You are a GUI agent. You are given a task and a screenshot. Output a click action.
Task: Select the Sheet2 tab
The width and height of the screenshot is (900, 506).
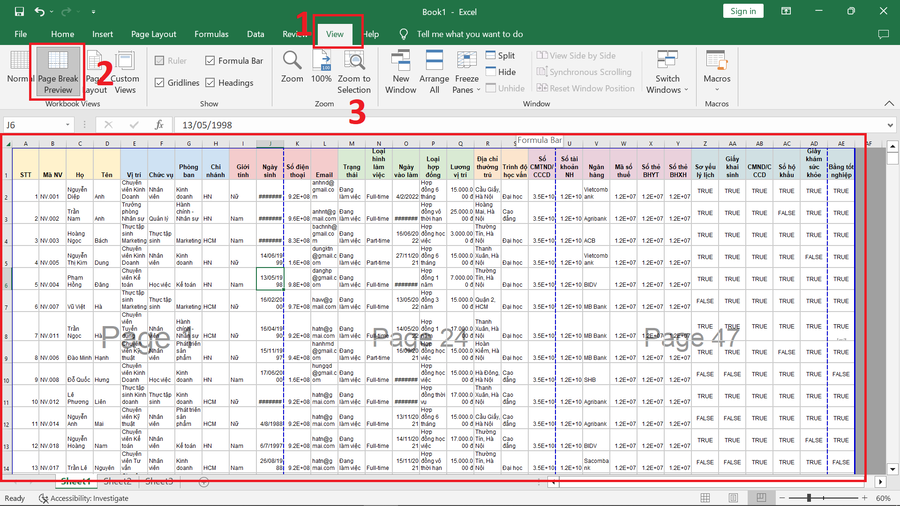[x=118, y=481]
